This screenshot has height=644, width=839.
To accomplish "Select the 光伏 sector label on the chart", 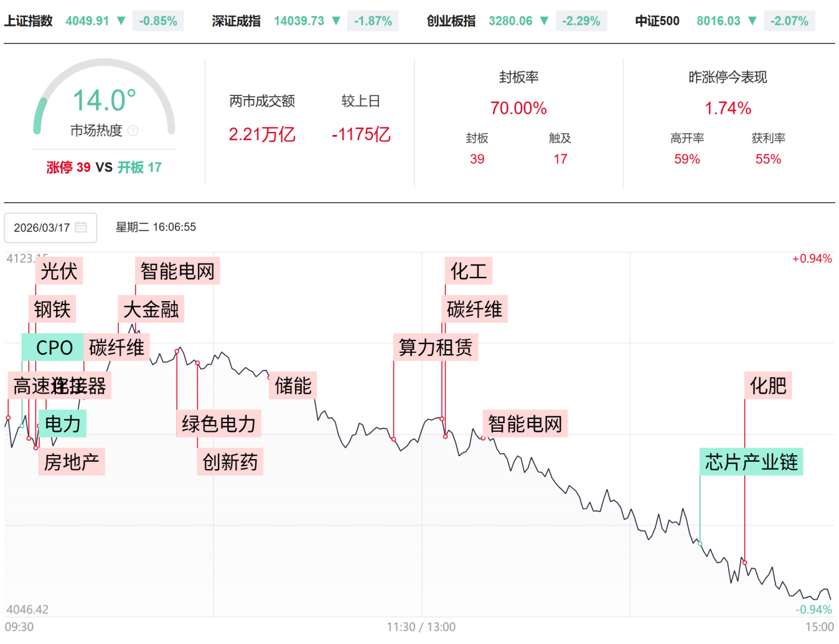I will point(59,271).
